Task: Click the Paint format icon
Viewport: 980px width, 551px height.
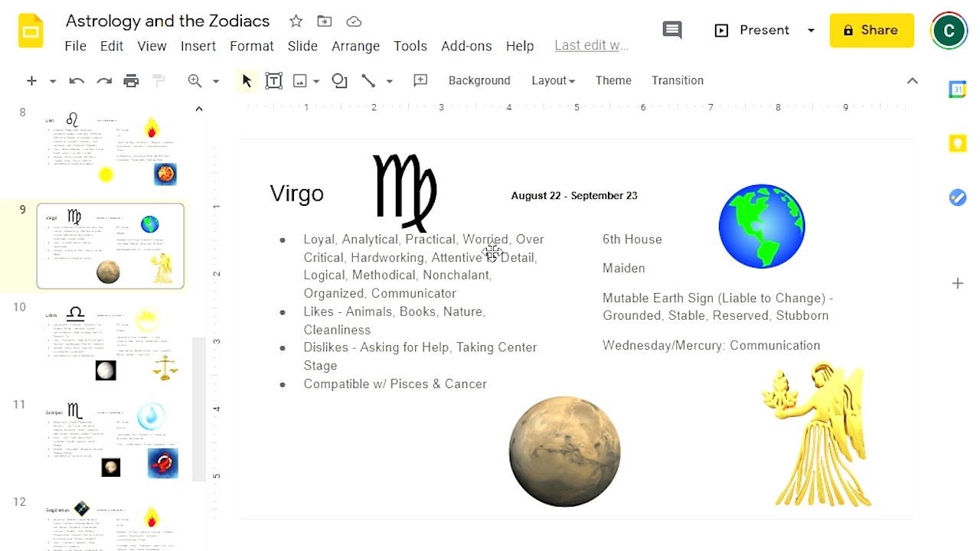Action: [x=158, y=80]
